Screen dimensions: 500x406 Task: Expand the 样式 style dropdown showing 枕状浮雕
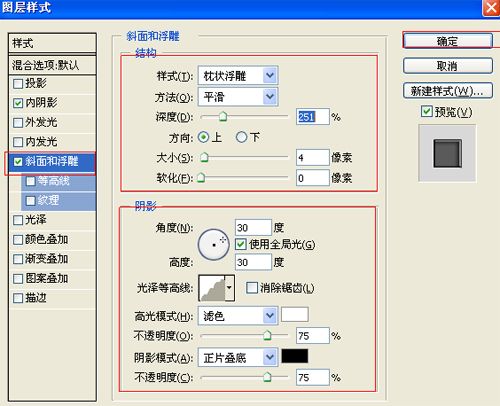point(238,76)
